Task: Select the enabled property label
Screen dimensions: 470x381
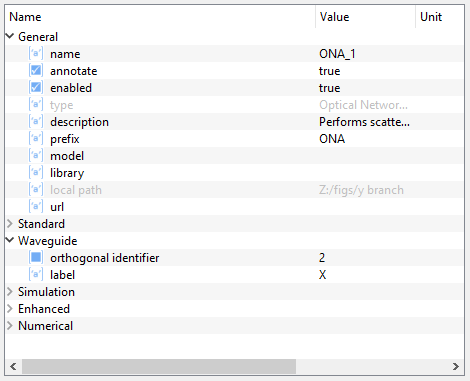Action: [71, 88]
